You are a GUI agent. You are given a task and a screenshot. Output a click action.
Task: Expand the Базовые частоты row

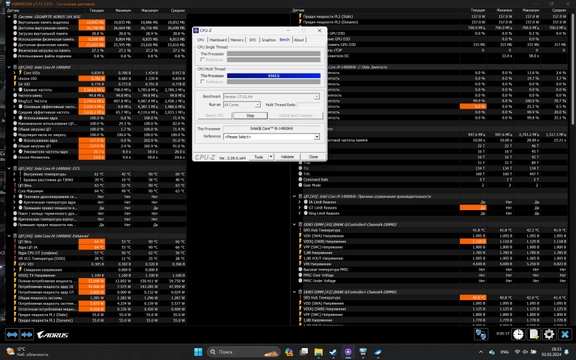[14, 90]
